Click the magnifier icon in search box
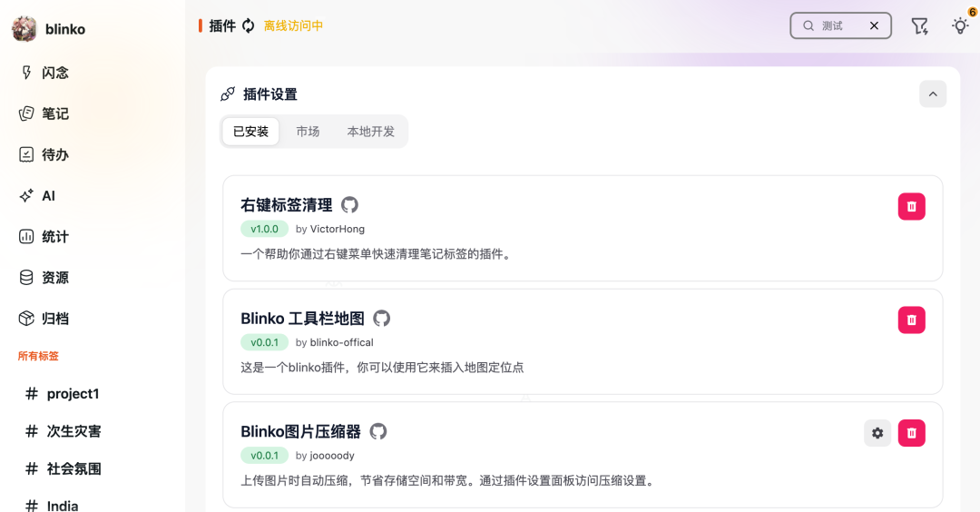Screen dimensions: 980x512 coord(808,25)
